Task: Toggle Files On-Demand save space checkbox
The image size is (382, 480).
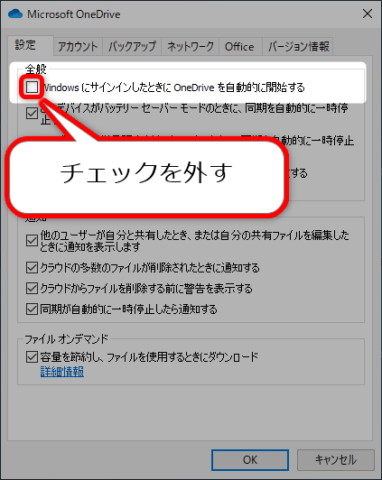Action: click(32, 357)
